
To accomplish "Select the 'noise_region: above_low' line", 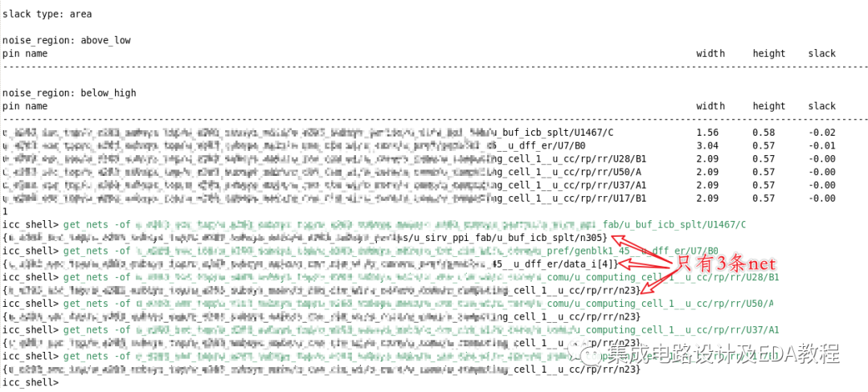I will [x=67, y=40].
